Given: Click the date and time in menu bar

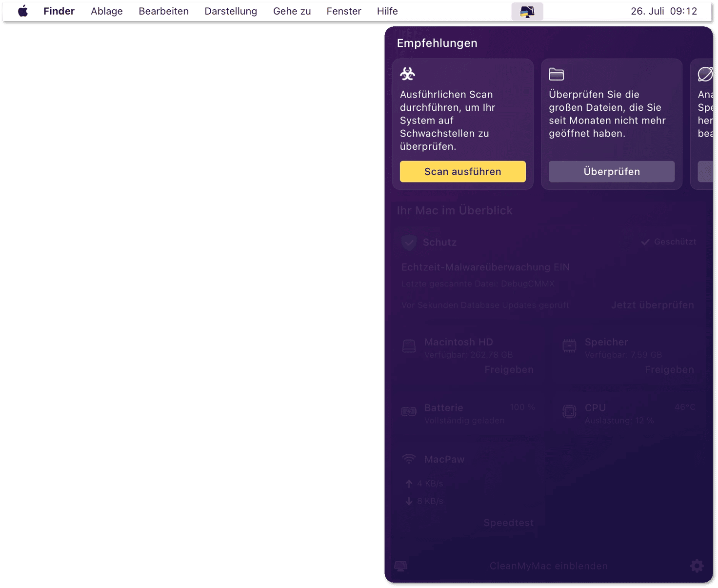Looking at the screenshot, I should (x=664, y=11).
